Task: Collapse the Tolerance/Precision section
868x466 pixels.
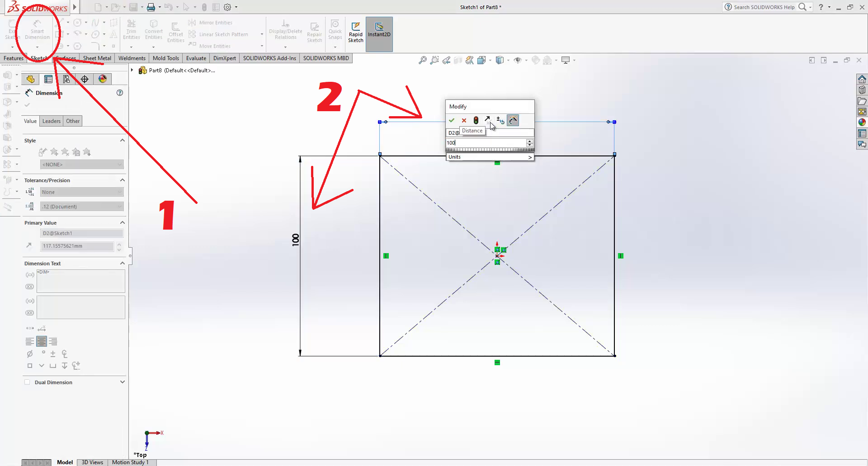Action: click(x=122, y=180)
